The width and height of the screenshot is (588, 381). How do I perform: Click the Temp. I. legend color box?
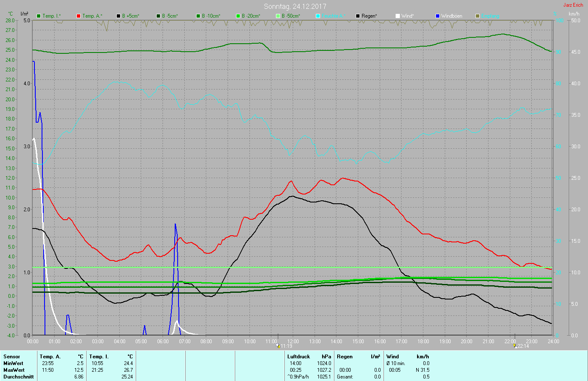(x=39, y=16)
